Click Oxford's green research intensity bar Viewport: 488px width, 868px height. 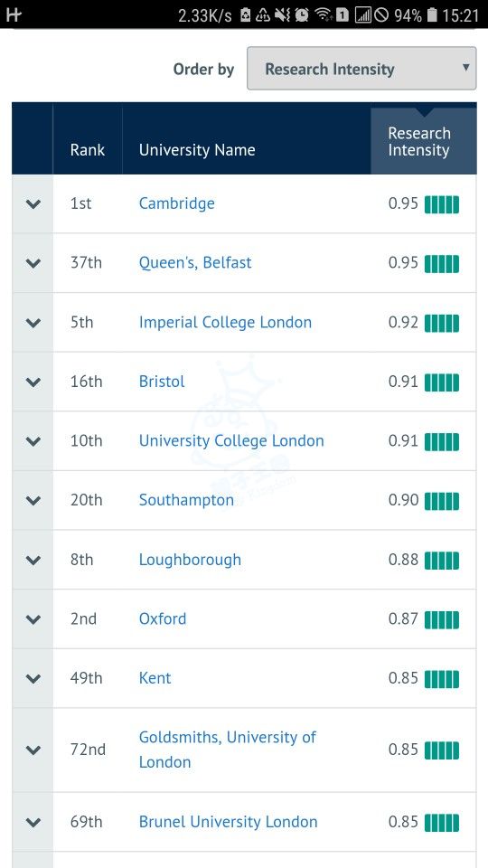442,619
